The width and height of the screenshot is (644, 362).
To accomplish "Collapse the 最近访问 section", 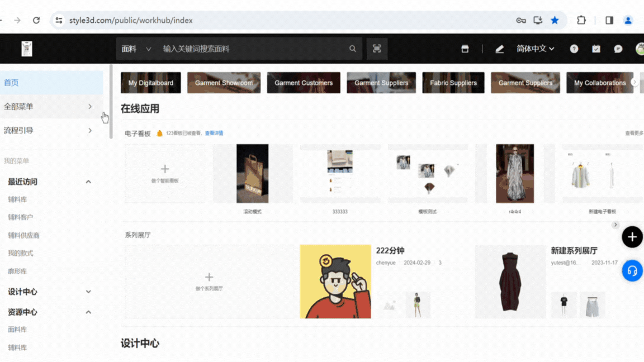I will [88, 182].
